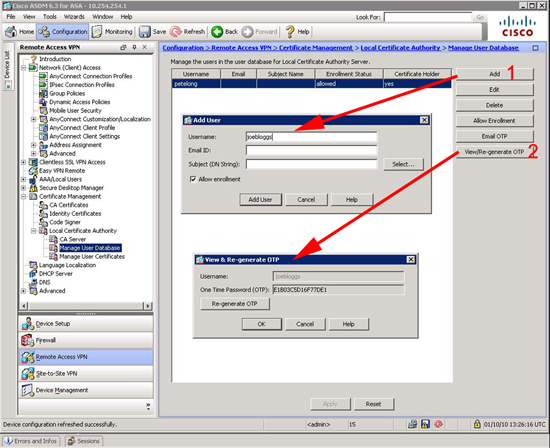The height and width of the screenshot is (448, 550).
Task: Click the Save floppy icon
Action: coord(145,32)
